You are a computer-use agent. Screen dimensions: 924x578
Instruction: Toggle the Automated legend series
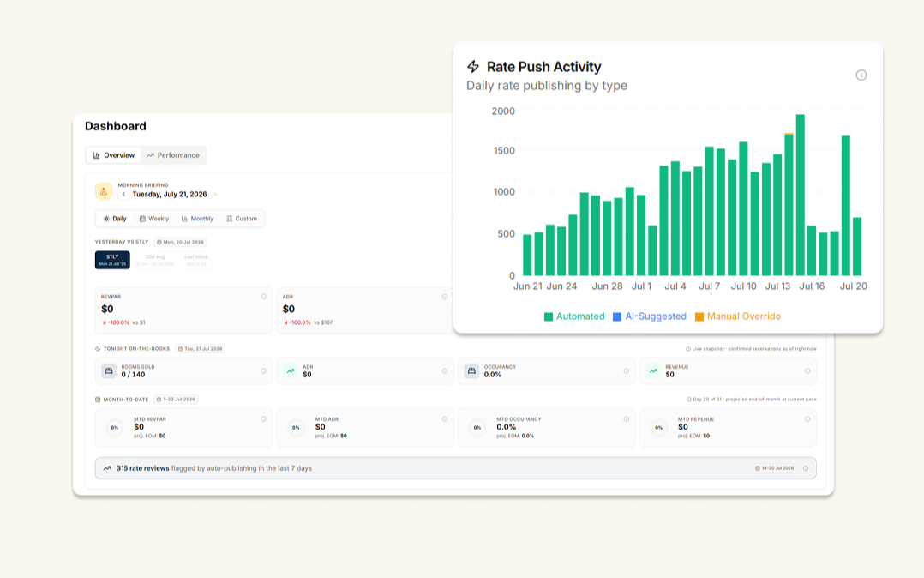574,316
